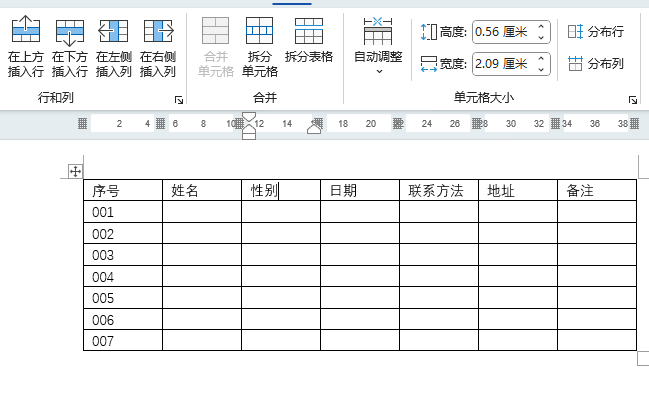
Task: Click the cell containing 003
Action: (x=123, y=255)
